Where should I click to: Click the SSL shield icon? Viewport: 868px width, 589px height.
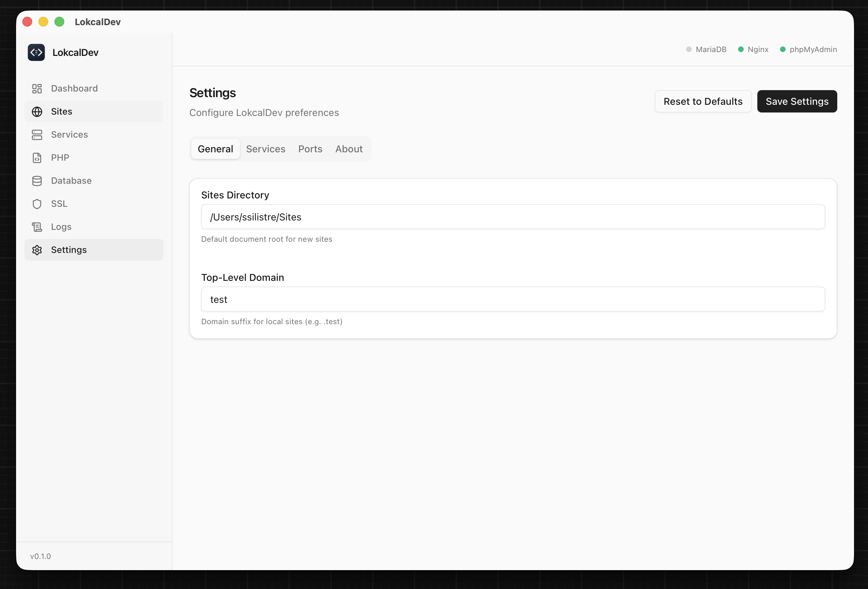click(37, 204)
